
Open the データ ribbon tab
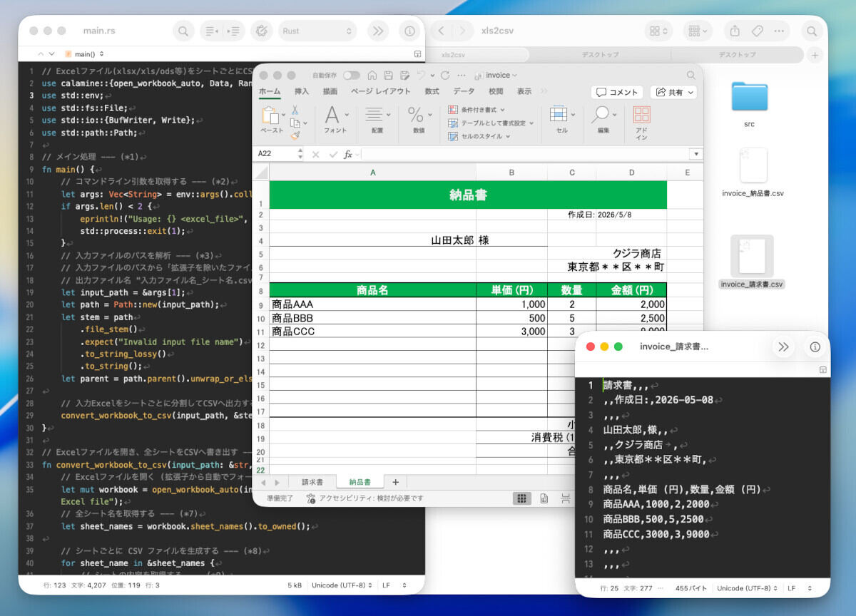pyautogui.click(x=464, y=92)
